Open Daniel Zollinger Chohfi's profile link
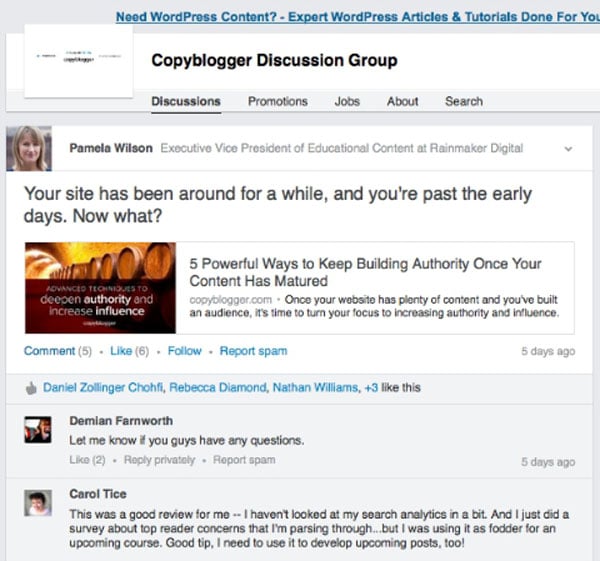 (105, 387)
